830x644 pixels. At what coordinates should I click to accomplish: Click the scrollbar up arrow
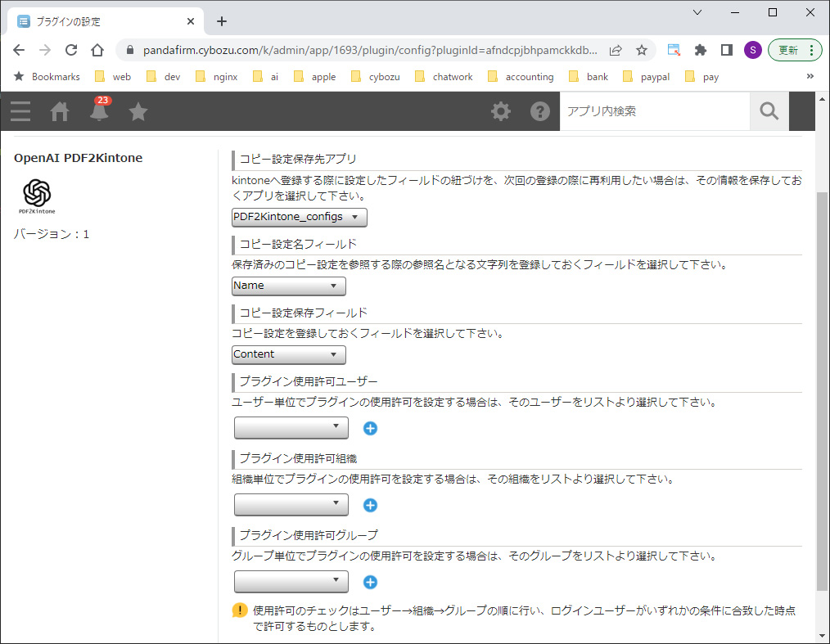822,99
